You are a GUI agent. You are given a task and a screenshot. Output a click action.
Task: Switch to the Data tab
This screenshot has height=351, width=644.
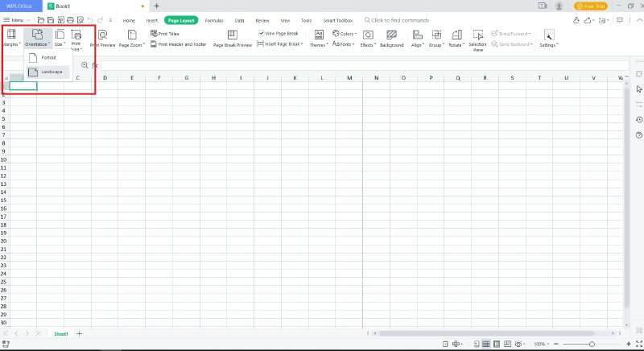tap(239, 20)
